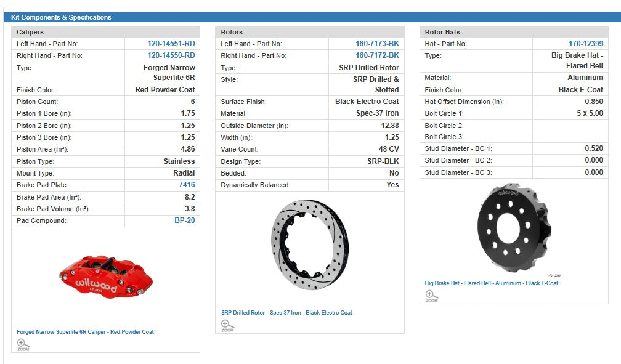Click the zoom icon under the rotor image
This screenshot has width=621, height=364.
pyautogui.click(x=227, y=325)
